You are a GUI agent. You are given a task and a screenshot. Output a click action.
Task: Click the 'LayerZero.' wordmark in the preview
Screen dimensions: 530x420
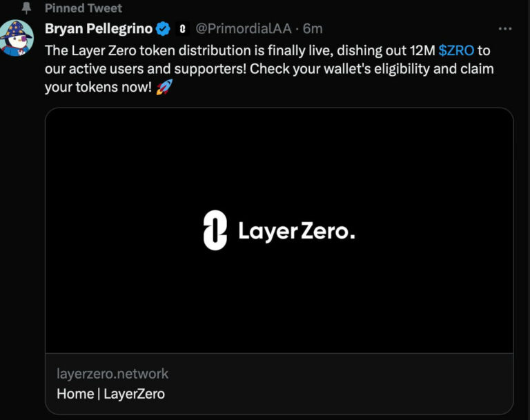tap(296, 231)
